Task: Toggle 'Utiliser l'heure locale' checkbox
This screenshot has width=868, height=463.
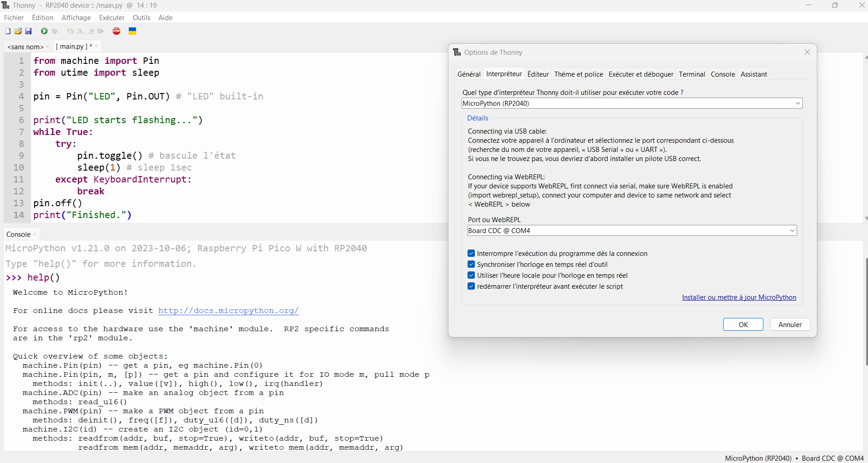Action: coord(471,275)
